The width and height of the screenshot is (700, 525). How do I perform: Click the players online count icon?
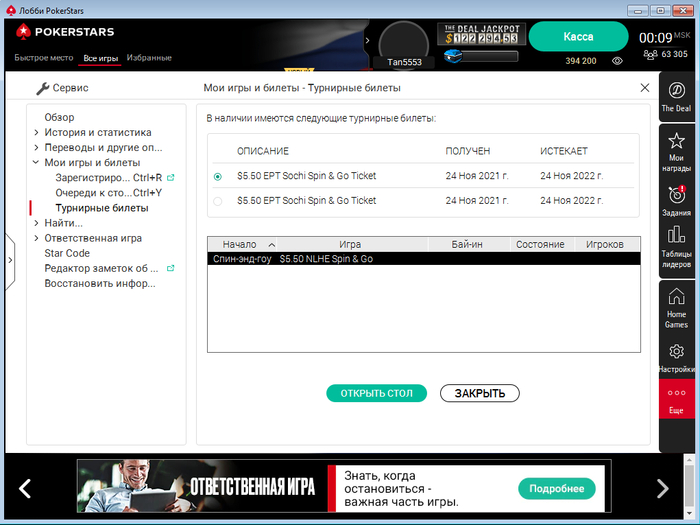[x=650, y=54]
